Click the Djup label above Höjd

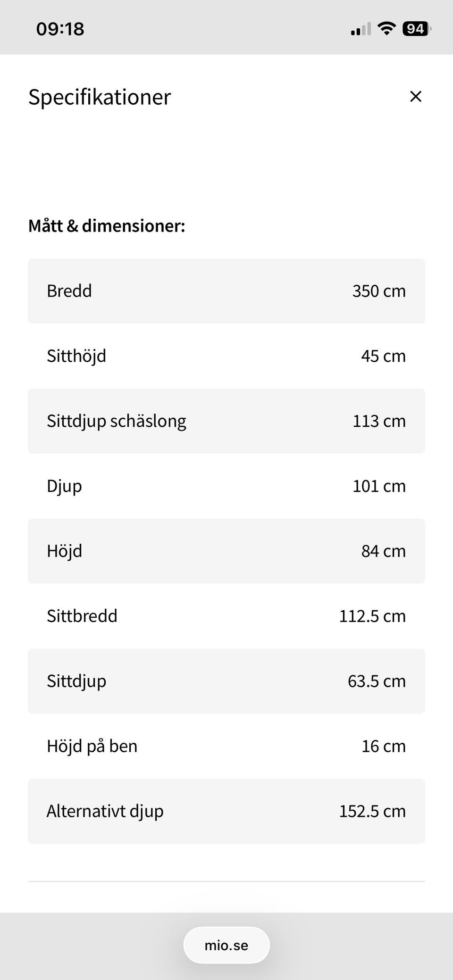(64, 486)
